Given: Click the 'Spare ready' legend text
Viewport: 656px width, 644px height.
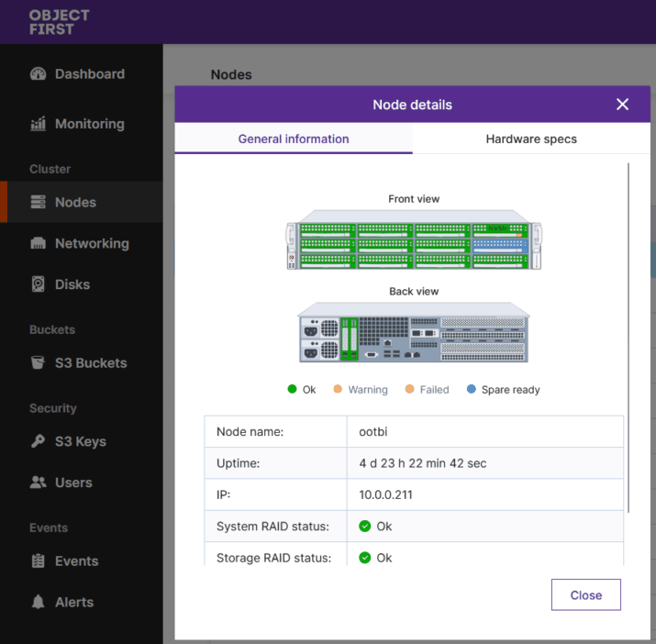Looking at the screenshot, I should tap(510, 390).
